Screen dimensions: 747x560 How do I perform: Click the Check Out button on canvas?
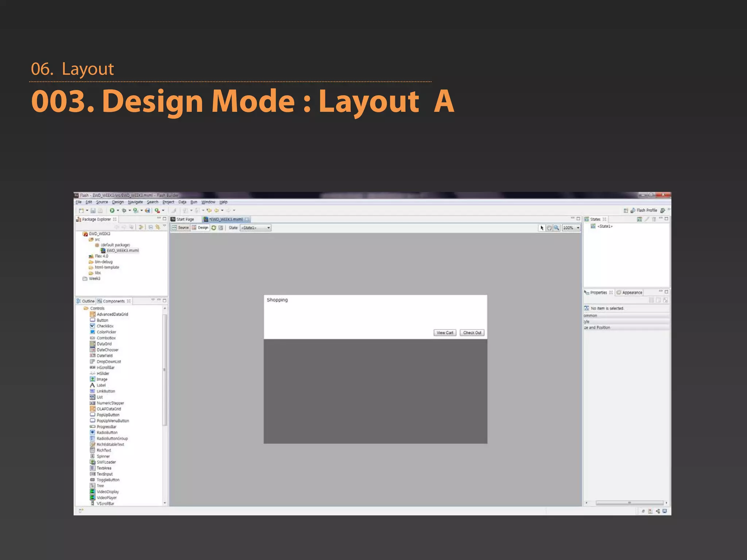tap(472, 332)
